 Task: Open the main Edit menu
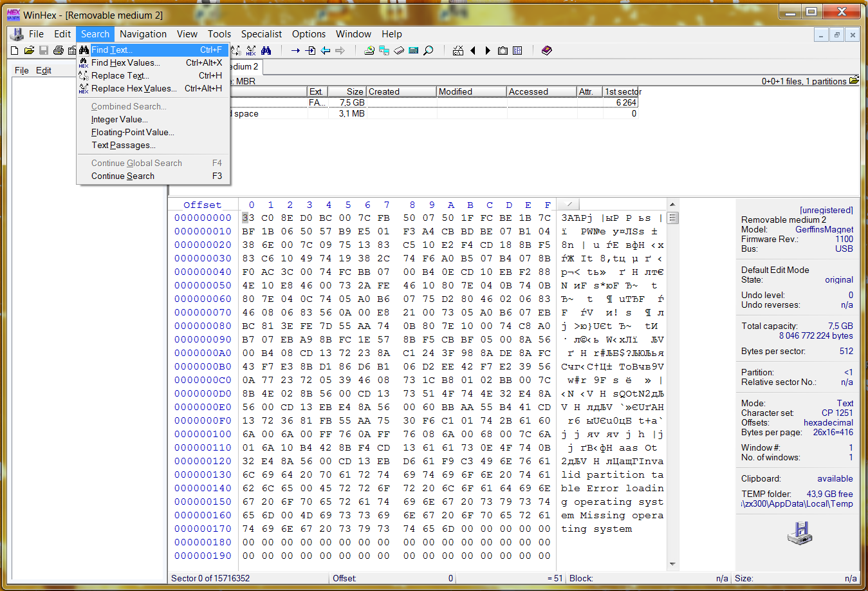[62, 34]
